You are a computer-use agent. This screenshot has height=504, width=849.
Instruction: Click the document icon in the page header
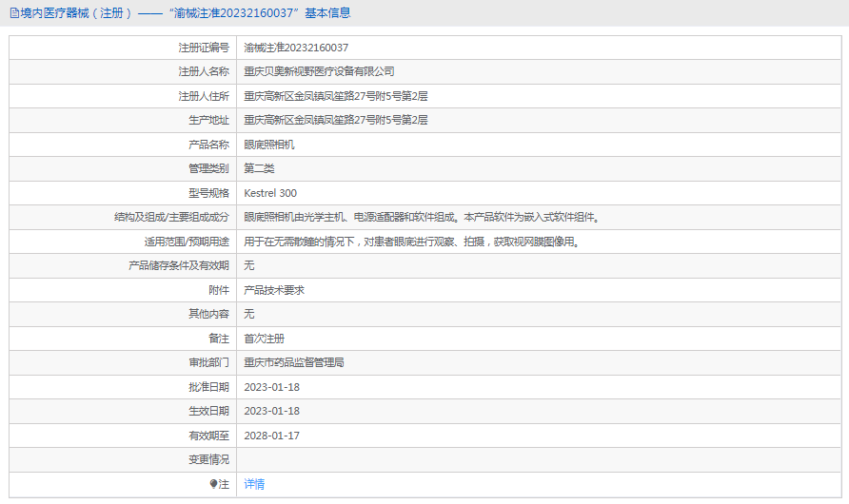point(14,13)
